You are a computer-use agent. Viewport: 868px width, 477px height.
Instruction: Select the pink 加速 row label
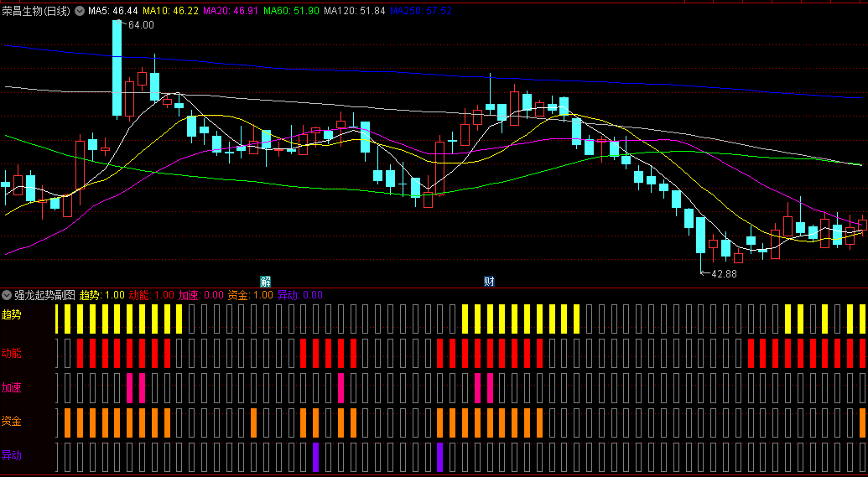(11, 387)
